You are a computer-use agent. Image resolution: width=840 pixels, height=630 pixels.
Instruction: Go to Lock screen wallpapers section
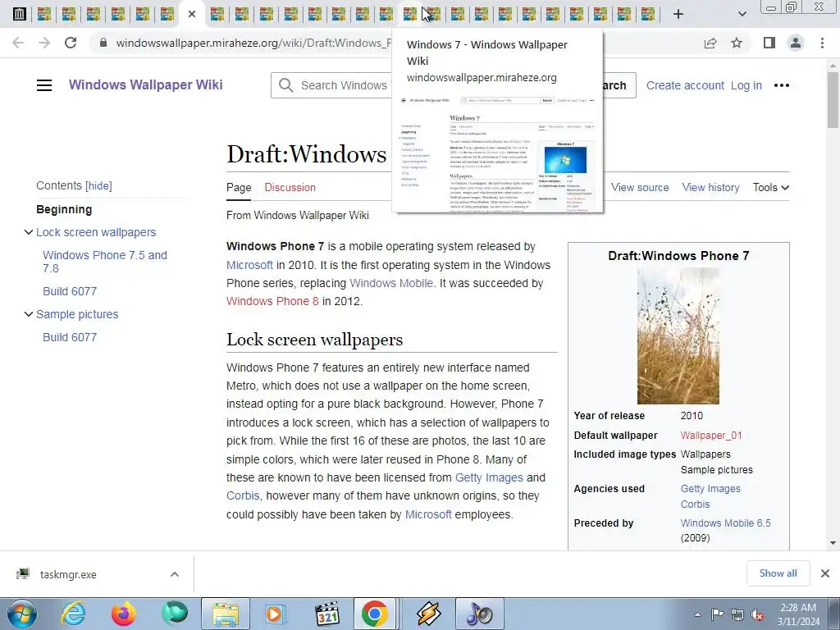pyautogui.click(x=96, y=232)
